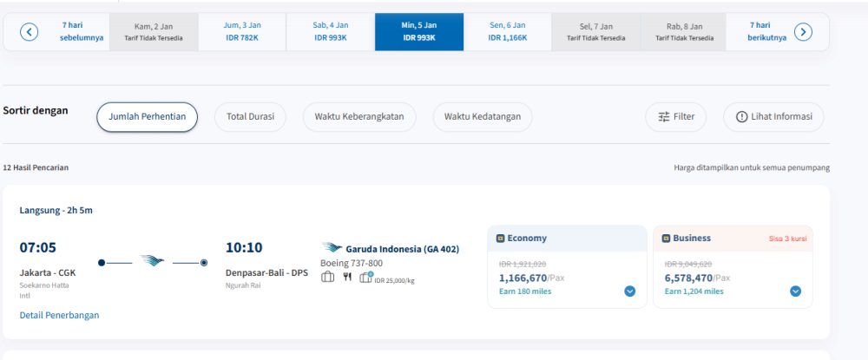Click the baggage allowance icon under Boeing 737-800

[x=328, y=278]
